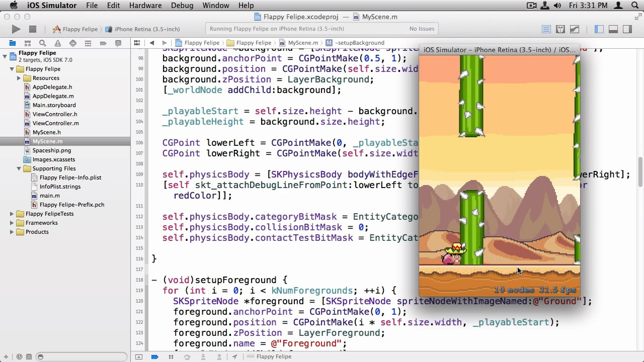The height and width of the screenshot is (362, 644).
Task: Go back with the jump bar left arrow
Action: [152, 43]
